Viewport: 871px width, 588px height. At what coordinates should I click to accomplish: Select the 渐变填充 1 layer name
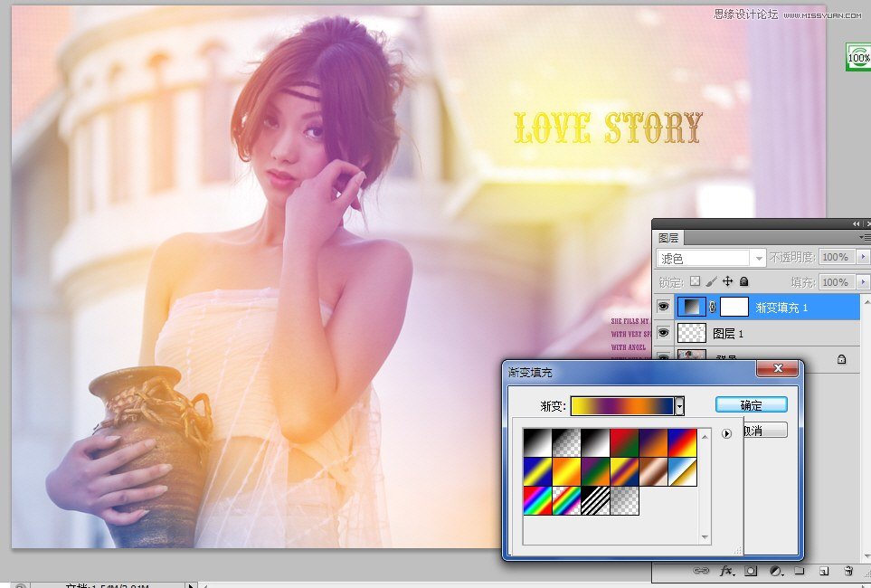pyautogui.click(x=781, y=308)
